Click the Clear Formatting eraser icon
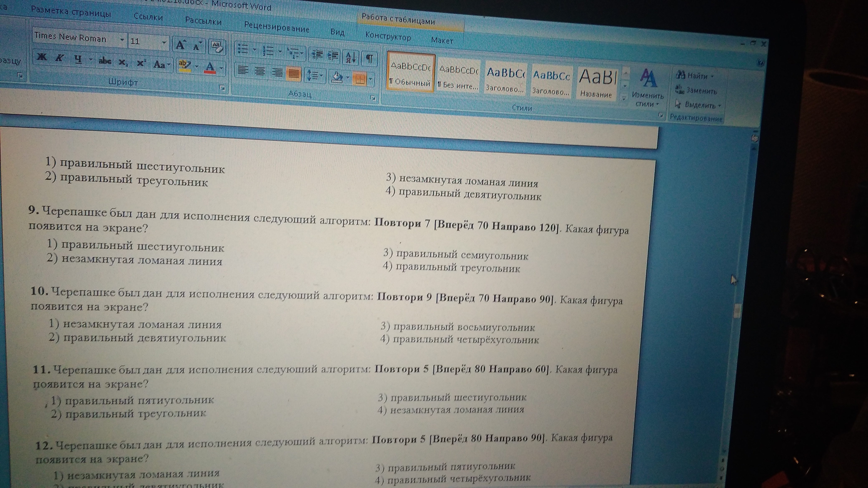 point(217,47)
